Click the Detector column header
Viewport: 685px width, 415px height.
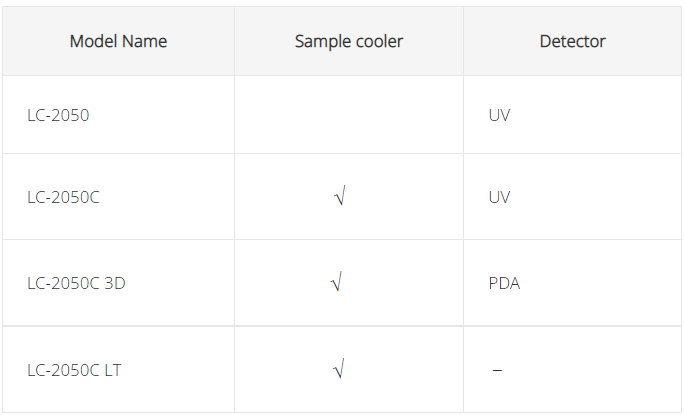pyautogui.click(x=572, y=41)
